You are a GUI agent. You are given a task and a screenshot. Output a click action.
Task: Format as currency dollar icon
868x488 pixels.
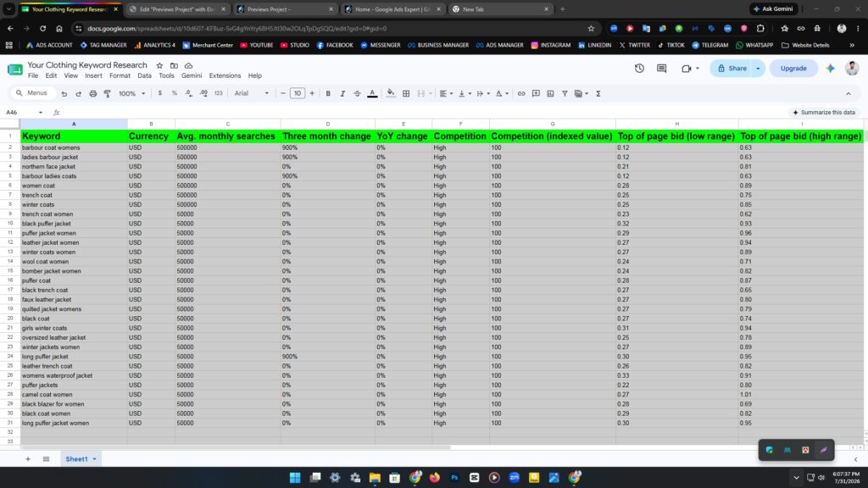click(160, 93)
